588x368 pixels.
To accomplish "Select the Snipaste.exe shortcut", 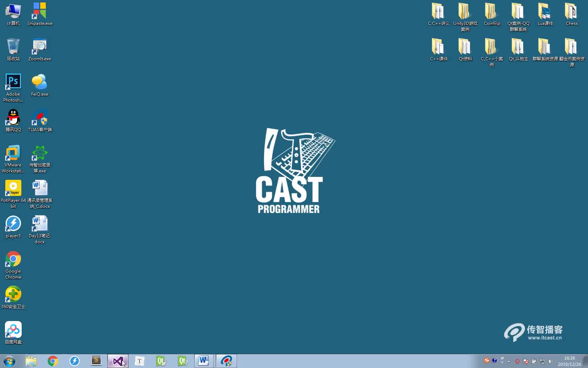I will (x=40, y=14).
